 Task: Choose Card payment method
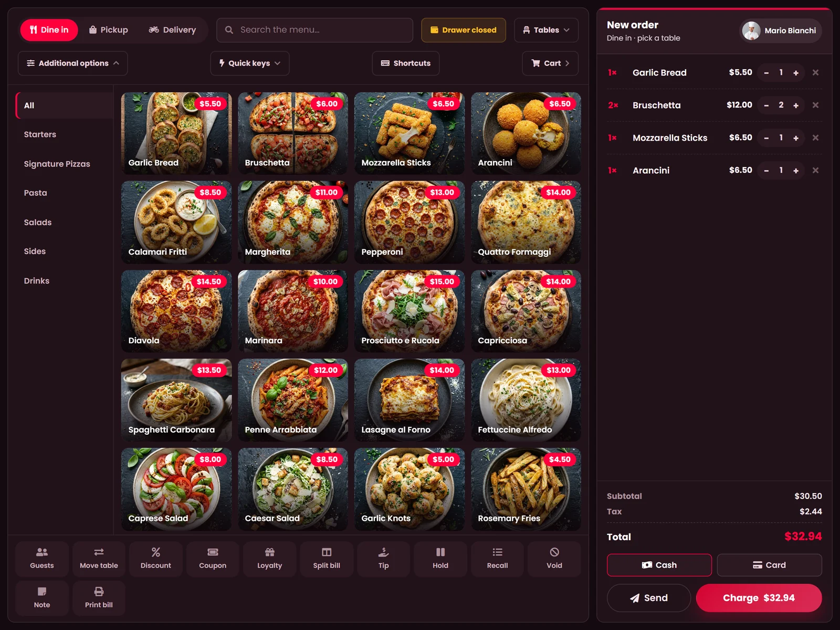769,565
